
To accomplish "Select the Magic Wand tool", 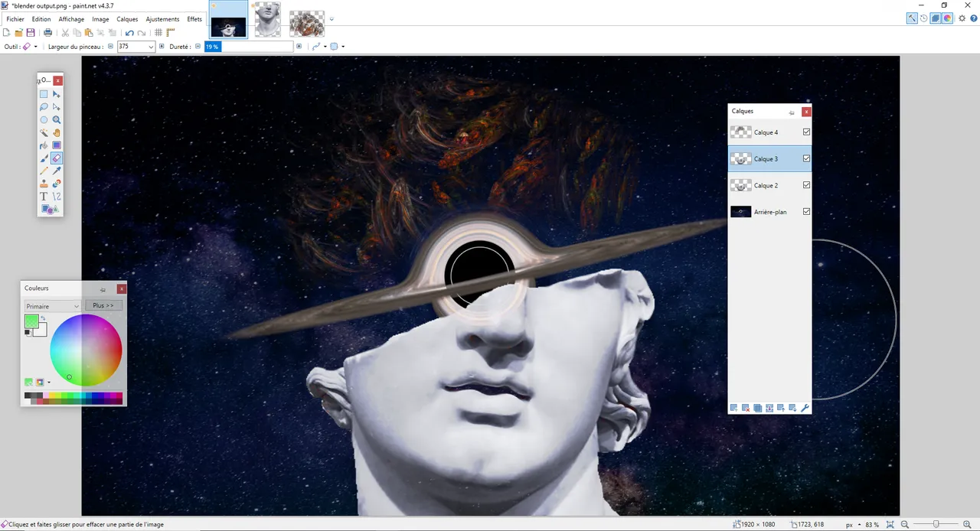I will pos(44,133).
